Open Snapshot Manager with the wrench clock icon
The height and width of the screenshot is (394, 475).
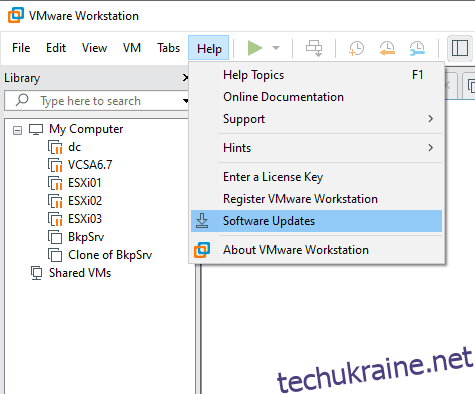coord(417,48)
